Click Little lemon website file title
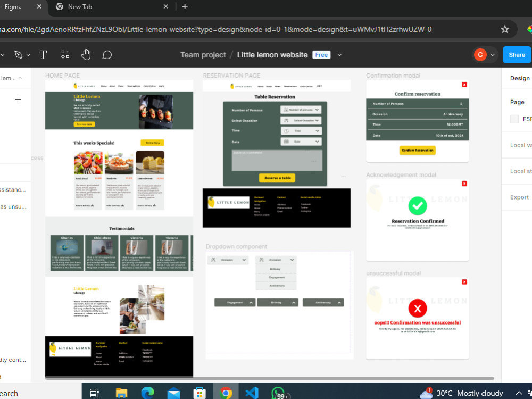 (x=272, y=55)
